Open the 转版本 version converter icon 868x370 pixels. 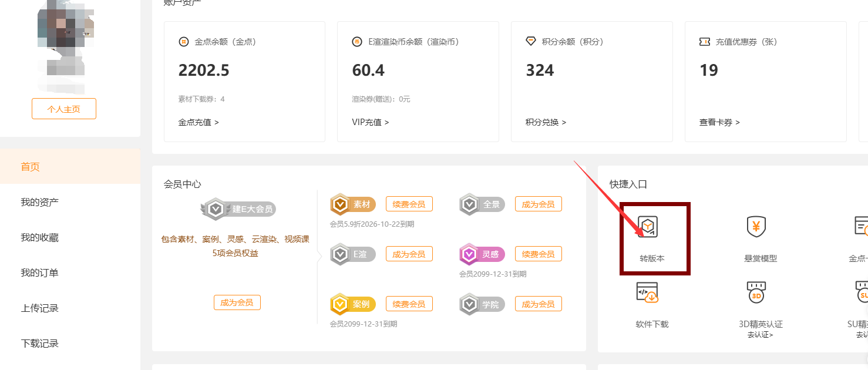[648, 227]
